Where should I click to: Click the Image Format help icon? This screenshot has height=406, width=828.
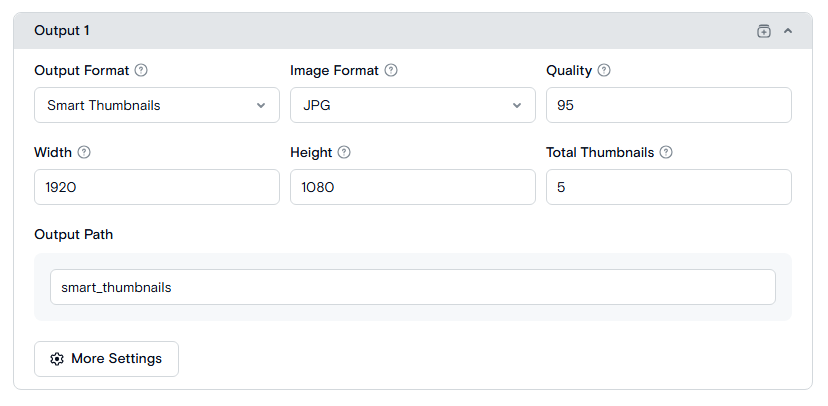(x=391, y=70)
